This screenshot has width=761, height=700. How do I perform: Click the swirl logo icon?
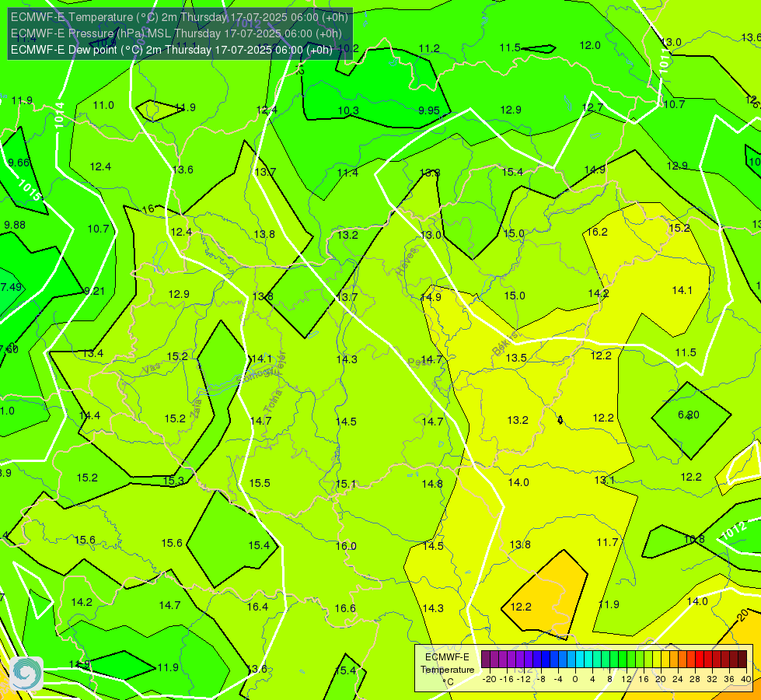pyautogui.click(x=26, y=674)
